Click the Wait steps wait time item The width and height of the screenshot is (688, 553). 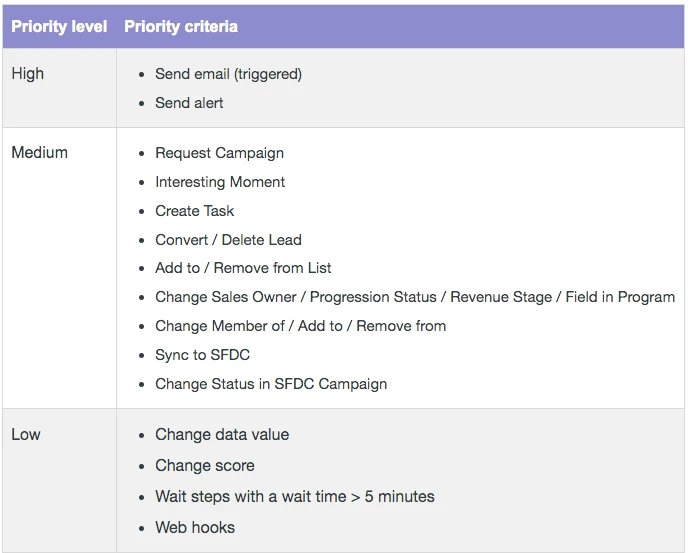294,496
